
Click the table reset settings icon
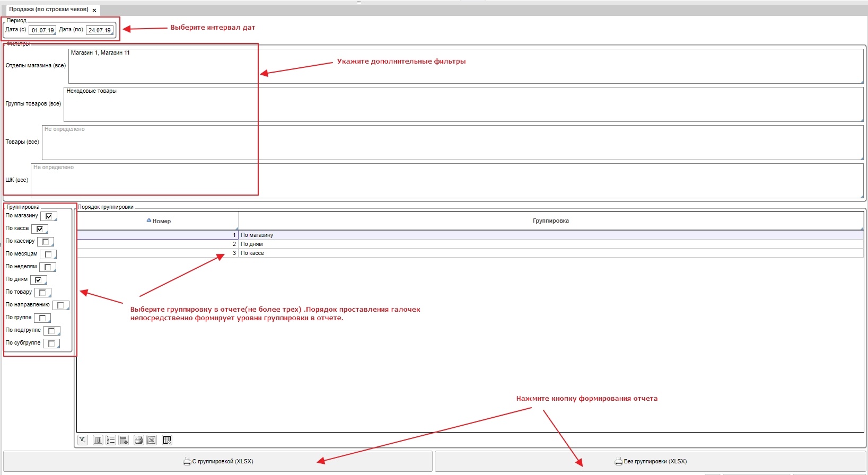[x=167, y=440]
